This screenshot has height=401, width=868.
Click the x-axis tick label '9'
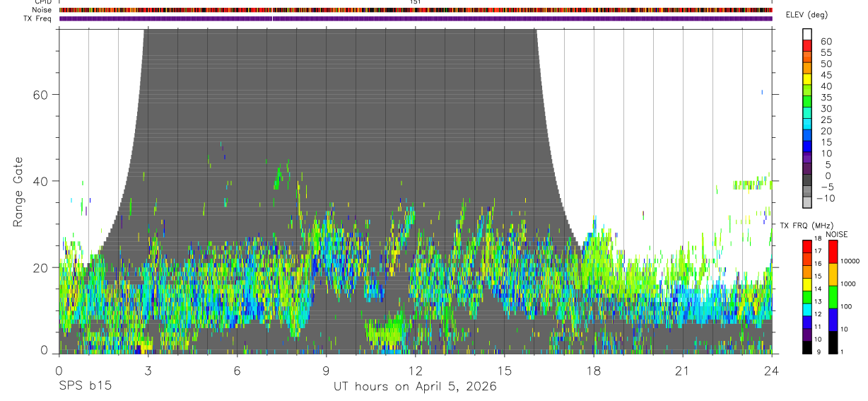click(x=326, y=371)
